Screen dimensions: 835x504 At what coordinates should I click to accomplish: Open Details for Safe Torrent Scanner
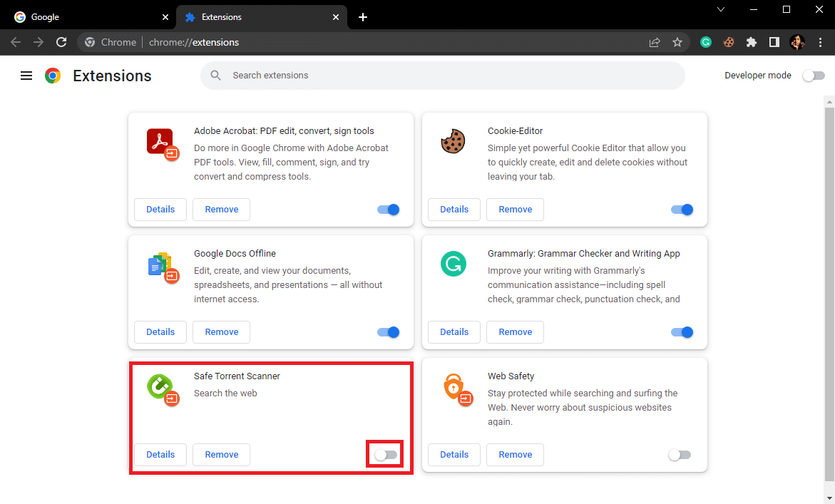[160, 455]
